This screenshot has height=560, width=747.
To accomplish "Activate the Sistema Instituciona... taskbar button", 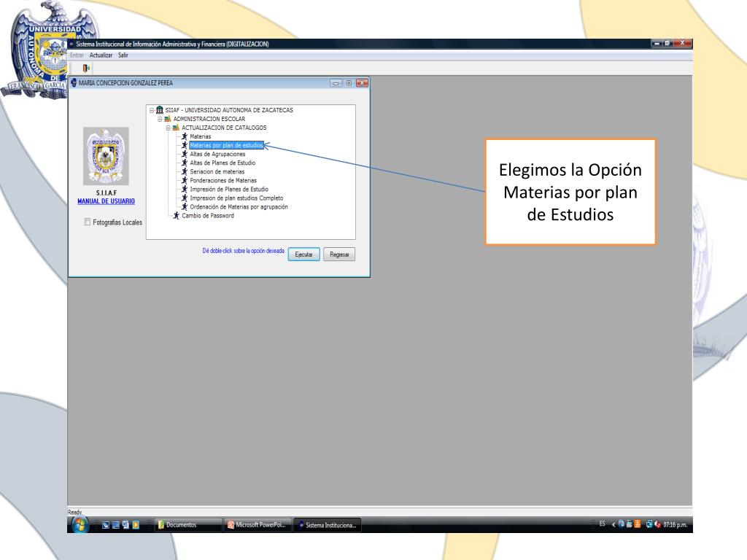I will coord(328,525).
